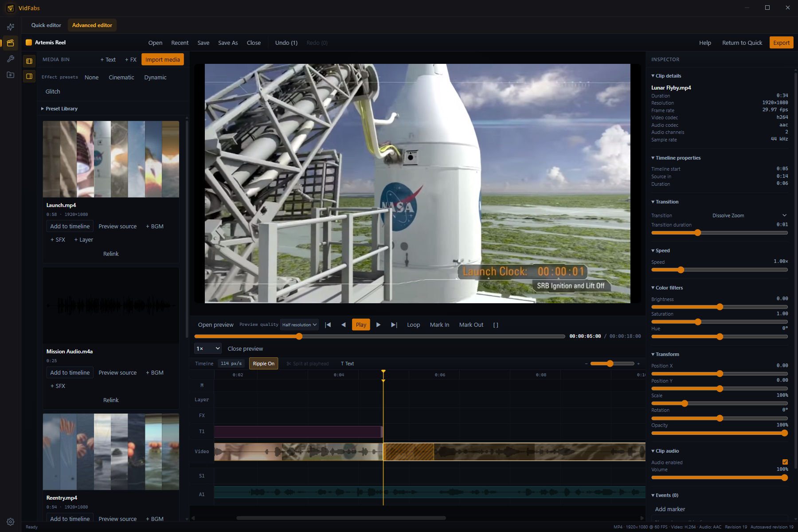Screen dimensions: 798x532
Task: Clear in/out marks bracket icon
Action: 496,325
